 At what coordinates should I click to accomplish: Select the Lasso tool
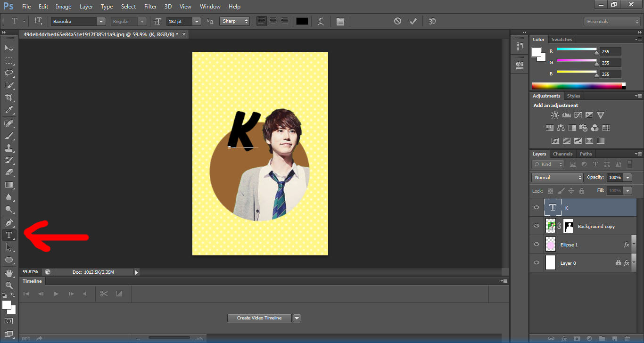click(x=9, y=73)
